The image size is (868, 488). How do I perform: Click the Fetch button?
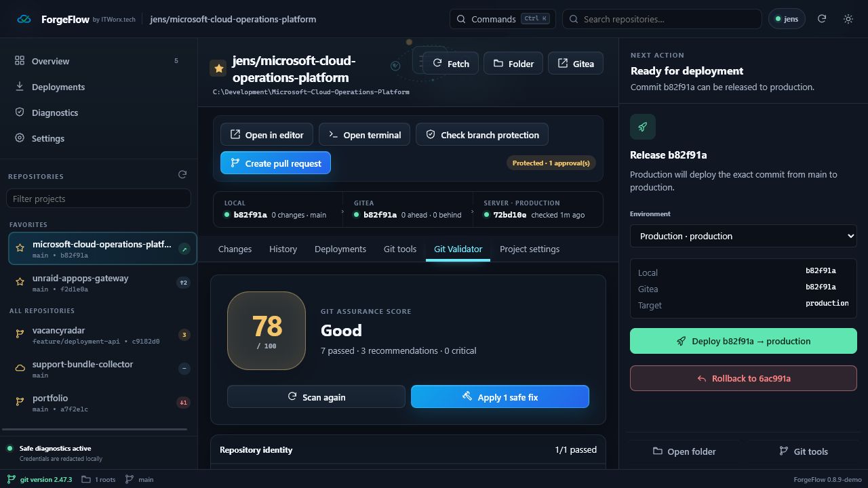[x=451, y=64]
